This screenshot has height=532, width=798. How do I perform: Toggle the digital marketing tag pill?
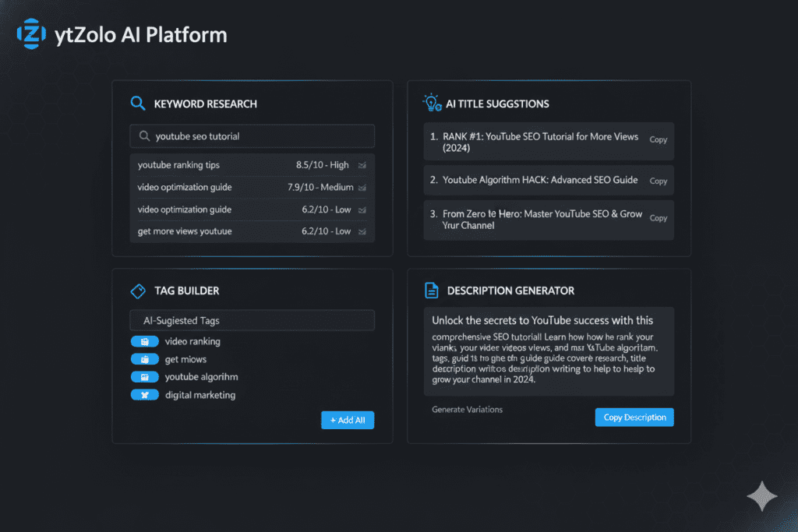(145, 395)
